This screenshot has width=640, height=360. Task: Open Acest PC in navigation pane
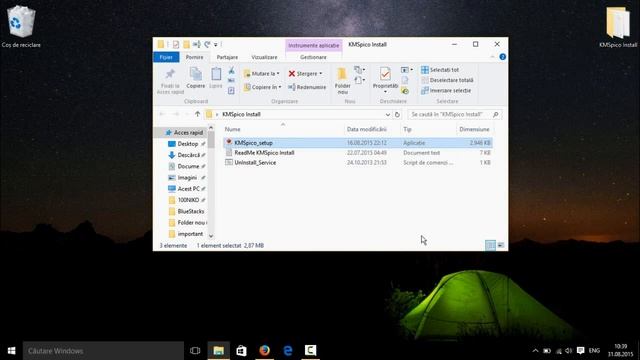[188, 189]
